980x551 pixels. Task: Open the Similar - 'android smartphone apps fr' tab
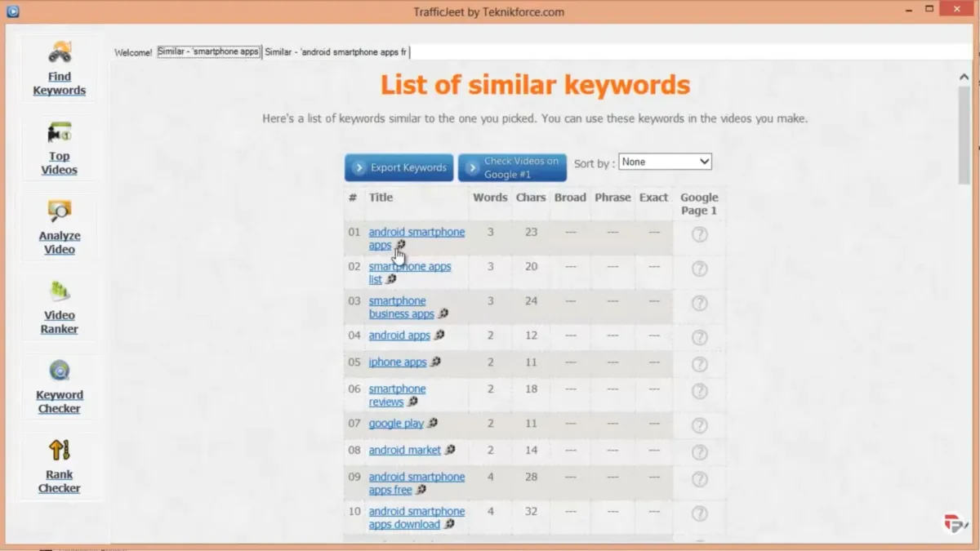pyautogui.click(x=336, y=51)
